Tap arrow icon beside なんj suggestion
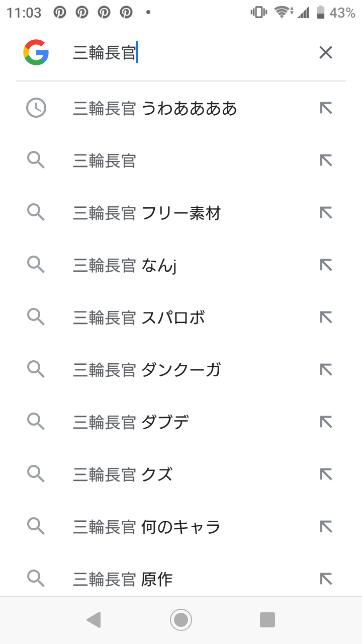The height and width of the screenshot is (644, 362). [326, 265]
